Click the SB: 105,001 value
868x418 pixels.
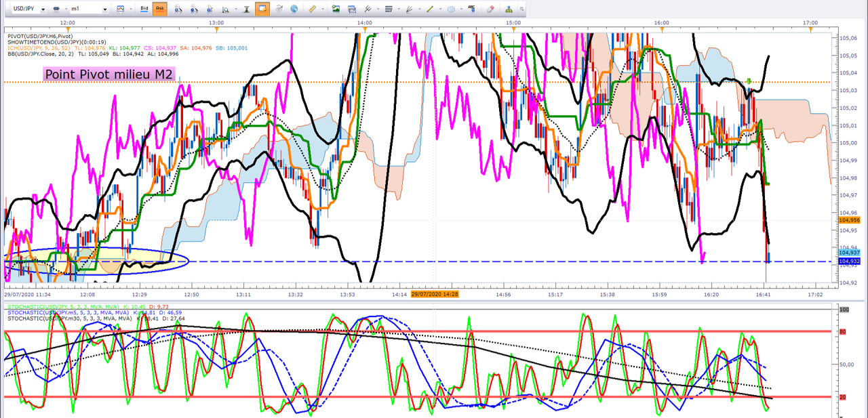tap(232, 48)
